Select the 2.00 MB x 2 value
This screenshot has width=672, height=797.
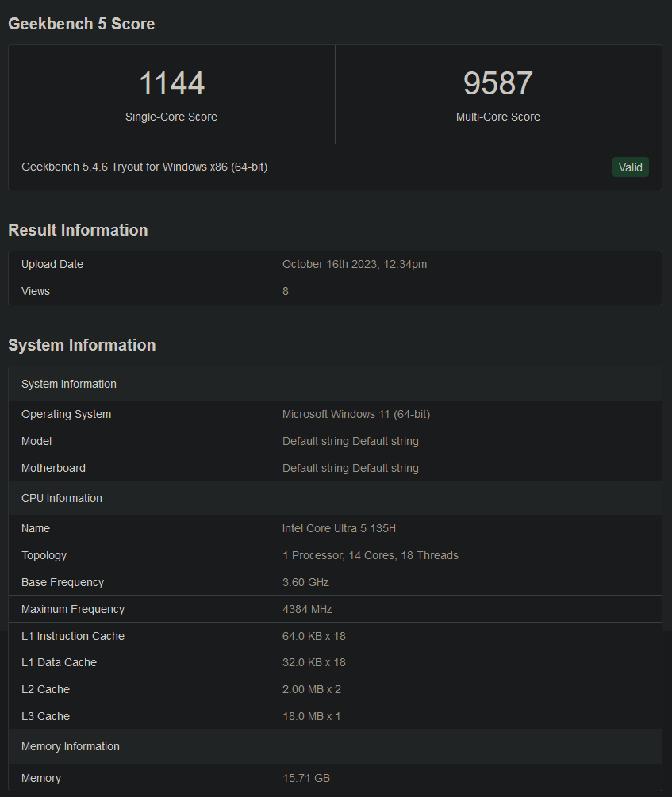[x=312, y=690]
